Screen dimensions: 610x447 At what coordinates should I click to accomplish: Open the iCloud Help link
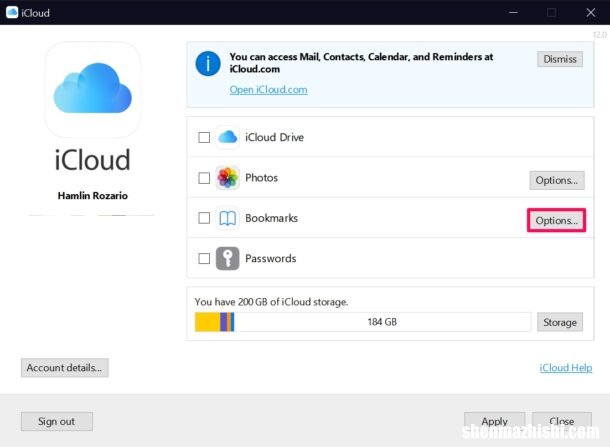(566, 368)
